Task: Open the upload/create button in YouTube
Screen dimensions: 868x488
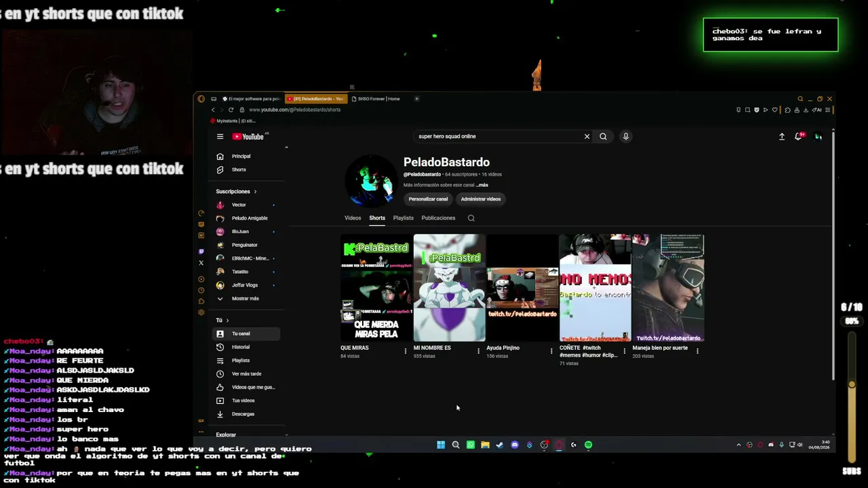Action: tap(781, 136)
